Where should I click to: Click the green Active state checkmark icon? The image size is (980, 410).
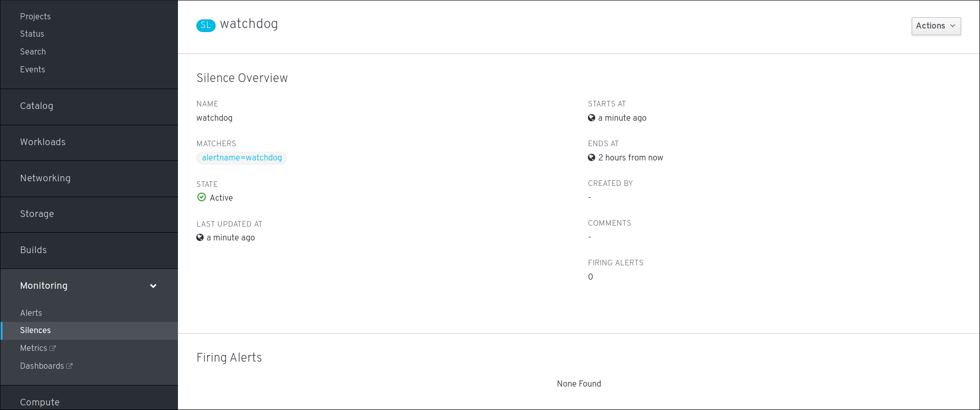click(201, 197)
